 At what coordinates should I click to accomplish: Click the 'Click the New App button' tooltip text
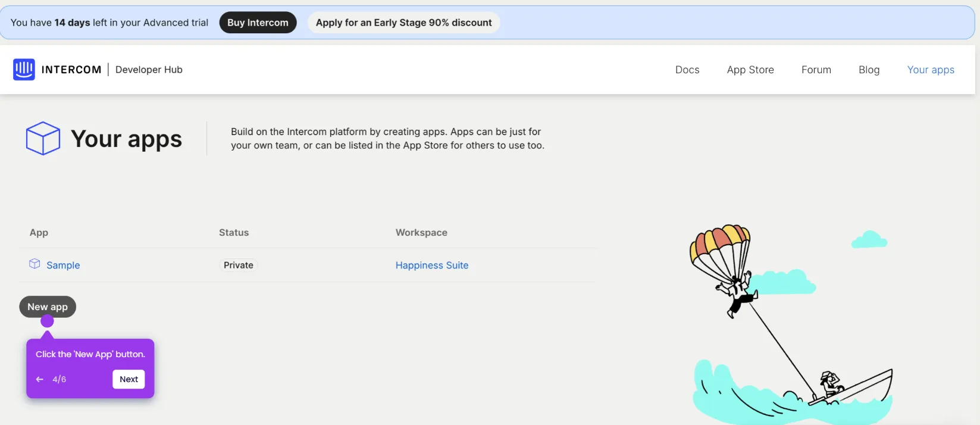coord(90,354)
